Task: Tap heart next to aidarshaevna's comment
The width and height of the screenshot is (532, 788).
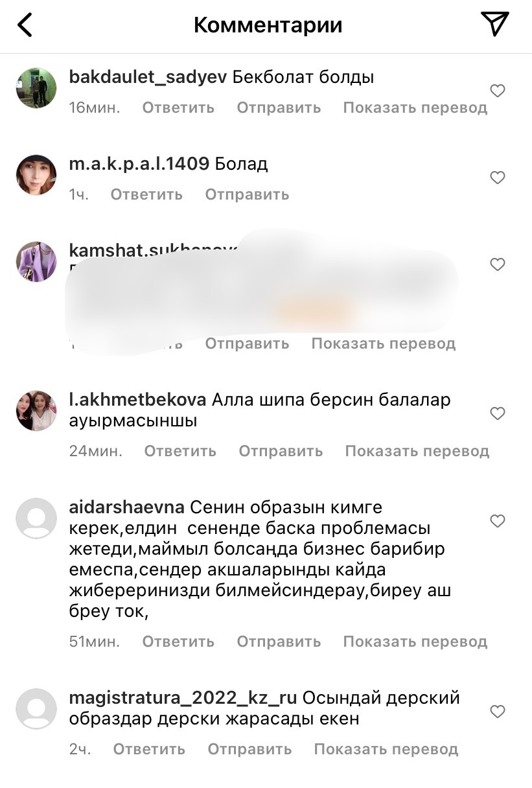Action: [497, 521]
